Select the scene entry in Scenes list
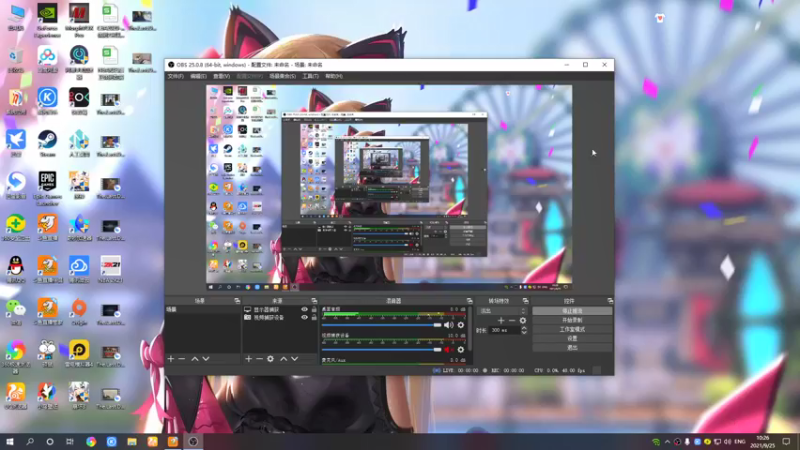 click(203, 310)
